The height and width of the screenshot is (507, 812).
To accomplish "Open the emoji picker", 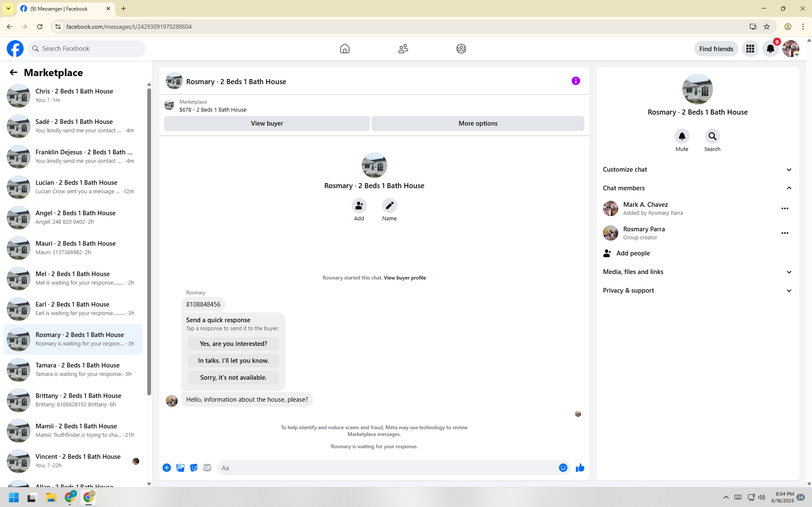I will [x=563, y=468].
